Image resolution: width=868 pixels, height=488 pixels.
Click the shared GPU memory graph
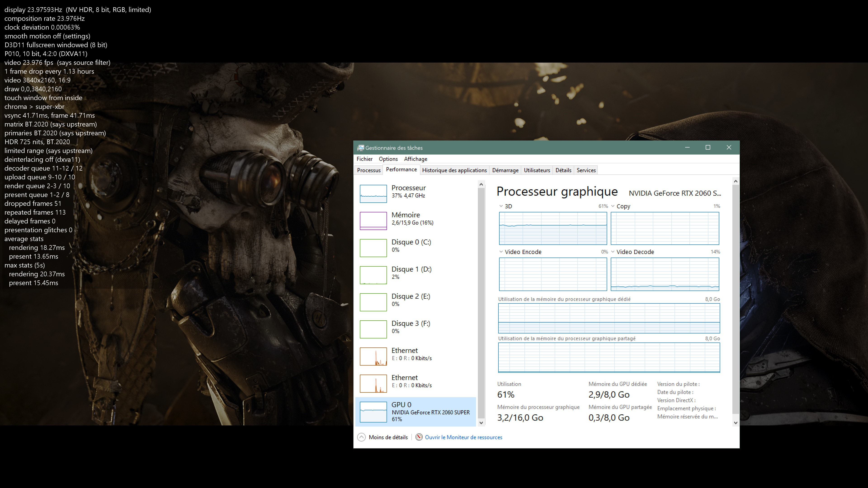[x=609, y=358]
